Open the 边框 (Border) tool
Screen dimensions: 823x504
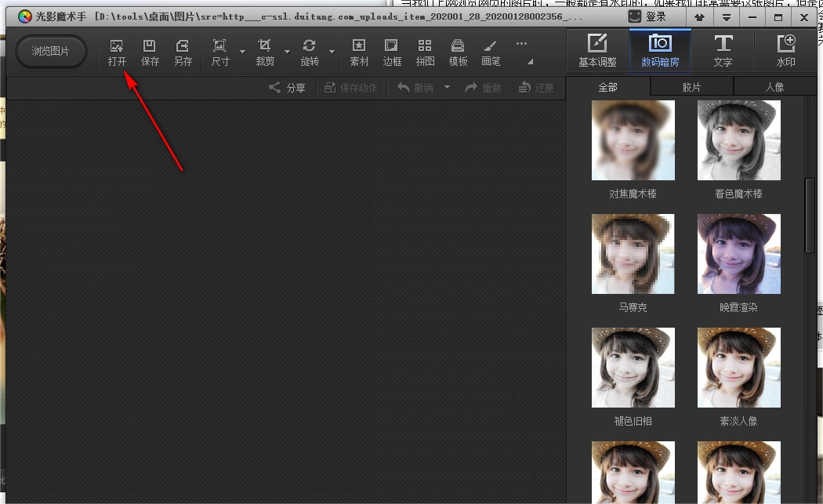392,52
